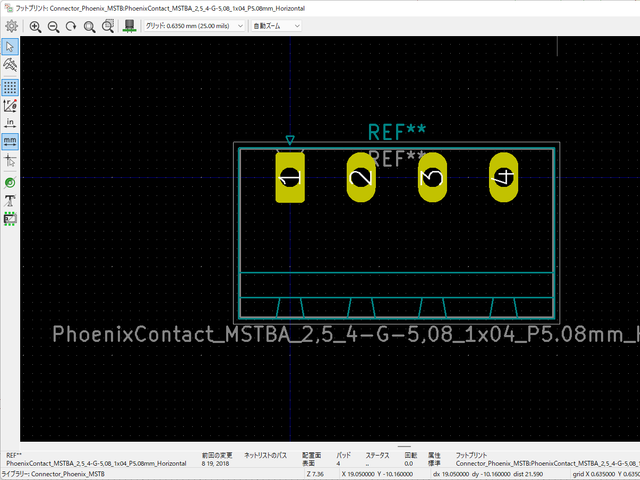Toggle graphic edges sketch mode
The image size is (640, 480).
(10, 219)
